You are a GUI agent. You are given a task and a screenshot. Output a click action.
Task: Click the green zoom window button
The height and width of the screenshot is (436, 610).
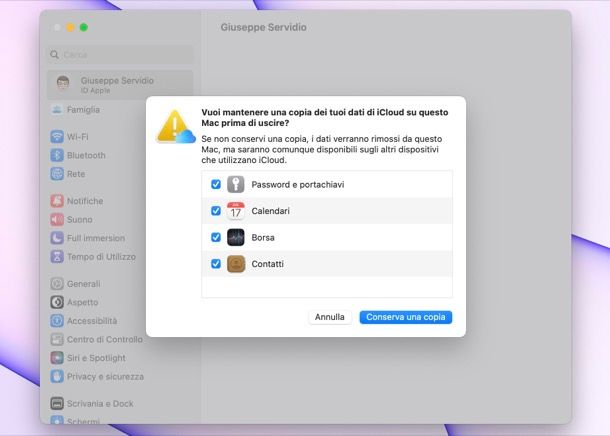(84, 28)
